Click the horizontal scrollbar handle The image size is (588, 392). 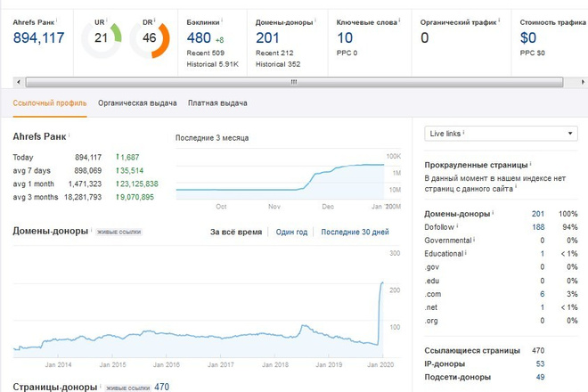pos(294,82)
